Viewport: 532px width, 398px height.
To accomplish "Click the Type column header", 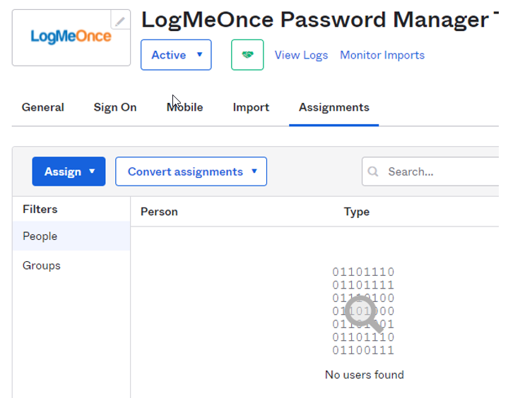I will (357, 212).
